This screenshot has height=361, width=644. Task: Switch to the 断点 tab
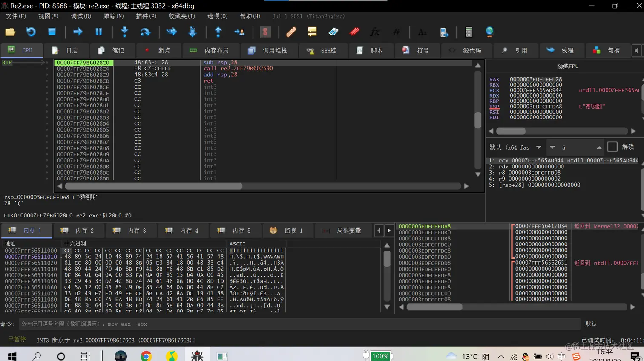point(158,50)
